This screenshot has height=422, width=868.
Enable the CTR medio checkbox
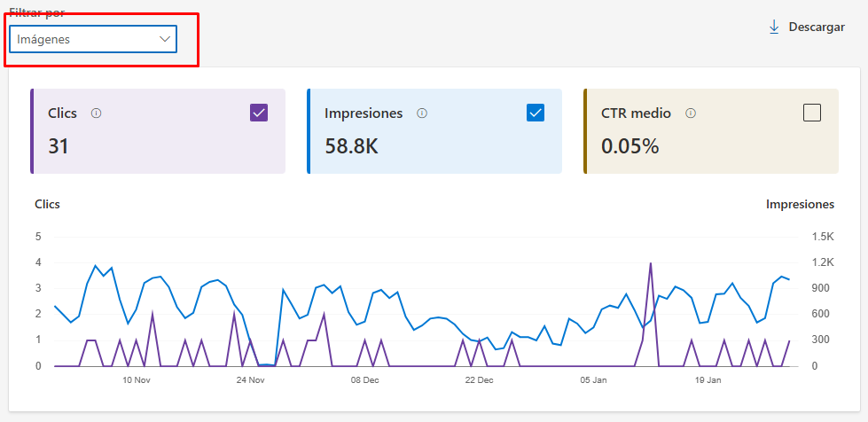coord(811,113)
